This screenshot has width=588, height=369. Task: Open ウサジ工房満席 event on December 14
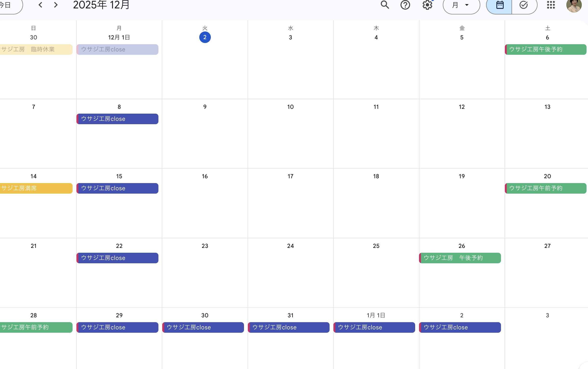coord(36,188)
